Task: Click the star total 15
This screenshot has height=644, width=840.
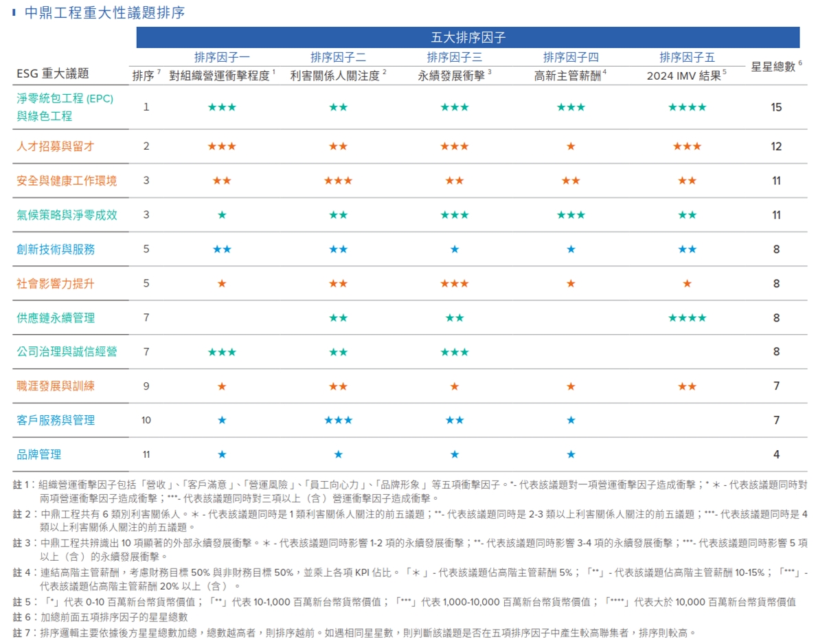Action: (x=776, y=107)
